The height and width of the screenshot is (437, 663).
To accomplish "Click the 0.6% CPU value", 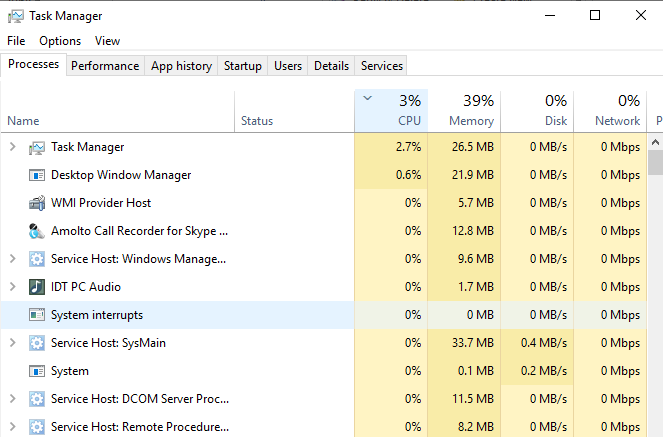I will click(x=408, y=175).
